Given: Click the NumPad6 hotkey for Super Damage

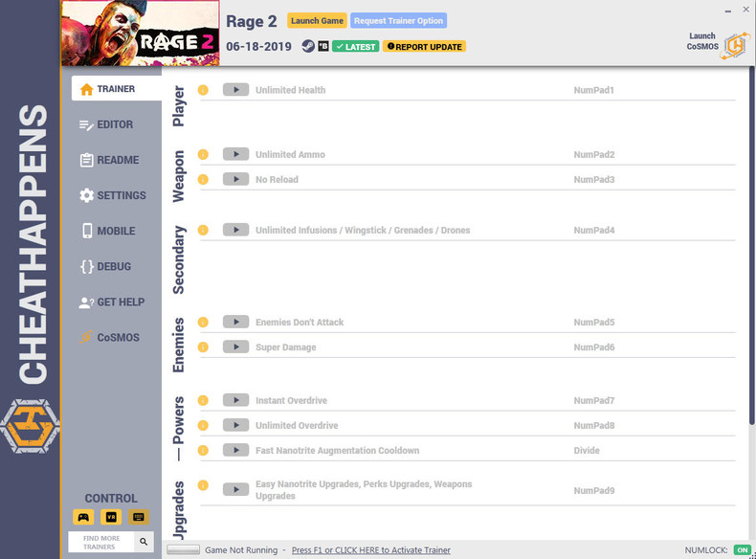Looking at the screenshot, I should 594,347.
